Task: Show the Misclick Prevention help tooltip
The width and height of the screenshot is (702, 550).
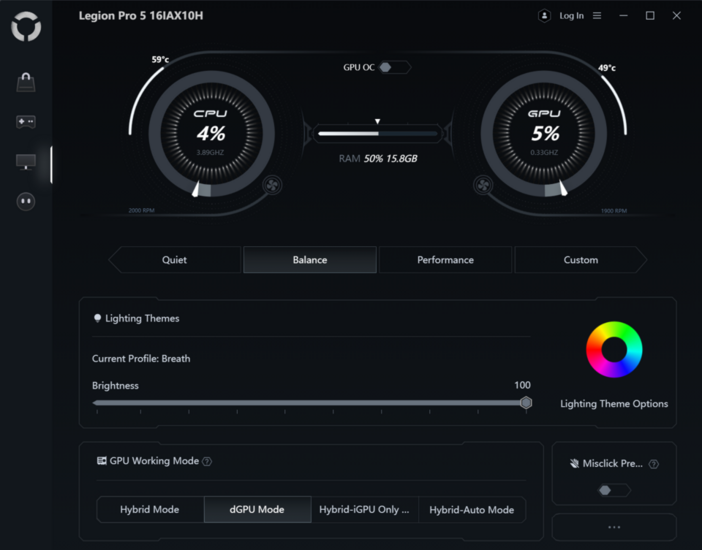Action: tap(654, 464)
